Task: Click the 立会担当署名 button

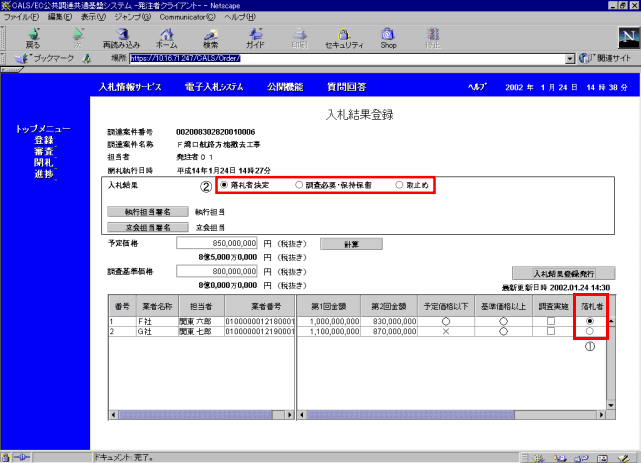Action: click(x=148, y=227)
